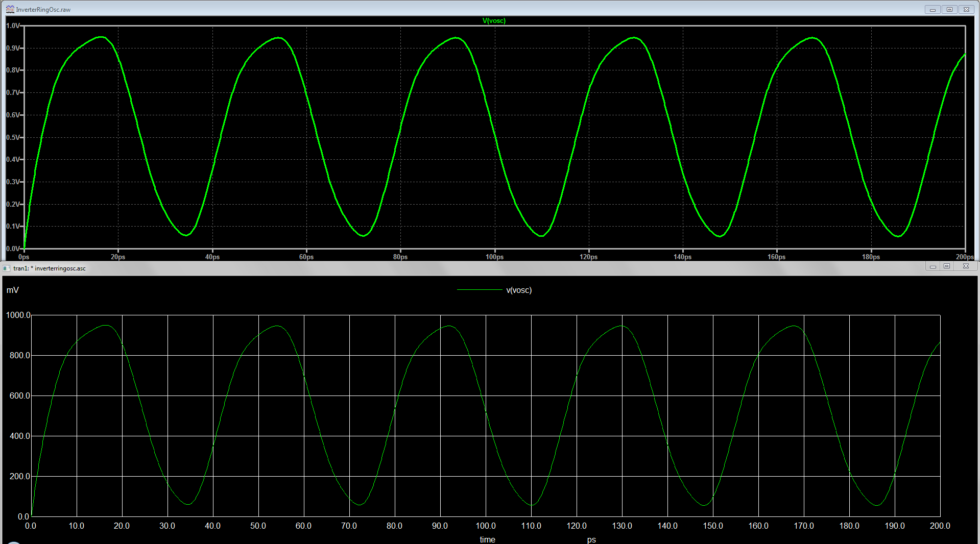Click the 0.1V label on LTspice vertical axis

click(x=13, y=226)
